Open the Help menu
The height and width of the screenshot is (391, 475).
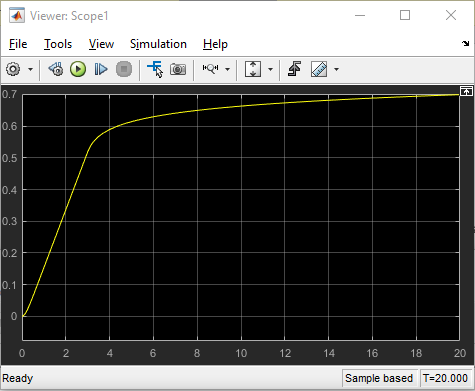(x=215, y=44)
